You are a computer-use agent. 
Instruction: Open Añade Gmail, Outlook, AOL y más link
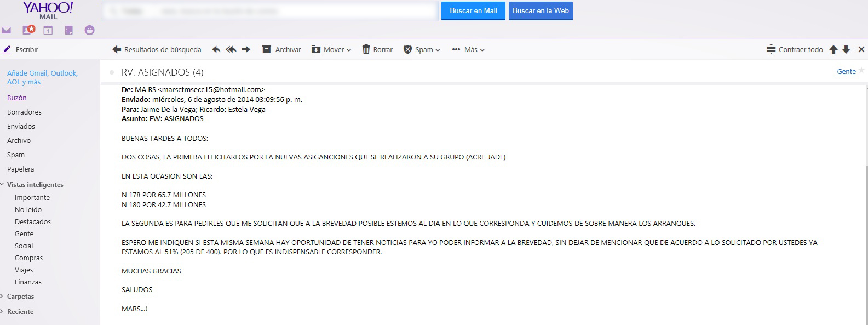tap(42, 77)
